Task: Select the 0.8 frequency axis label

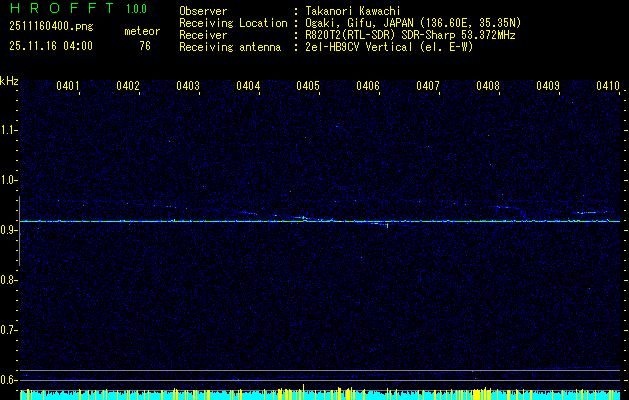Action: click(9, 280)
